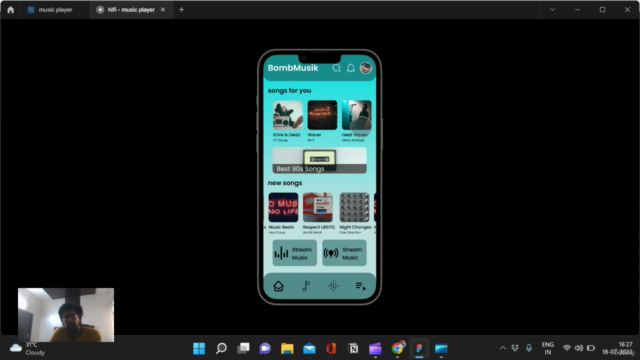This screenshot has width=640, height=360.
Task: Open the clock and date panel
Action: [x=619, y=348]
